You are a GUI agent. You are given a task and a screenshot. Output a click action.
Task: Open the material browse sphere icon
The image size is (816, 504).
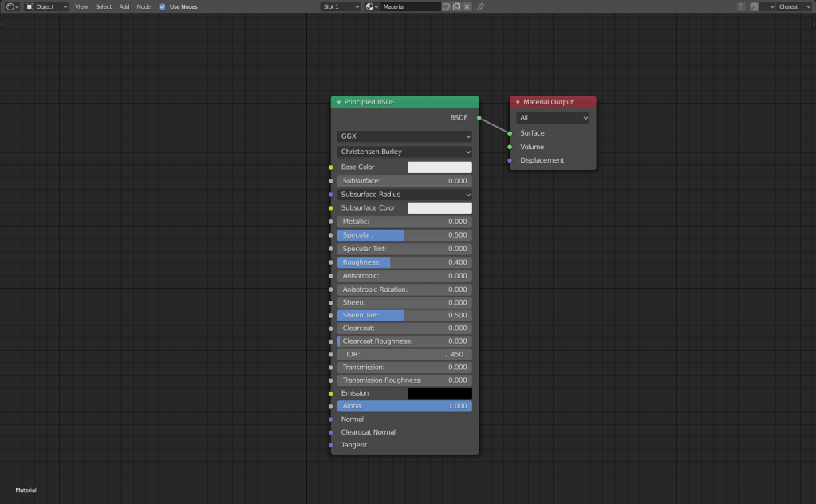(372, 6)
